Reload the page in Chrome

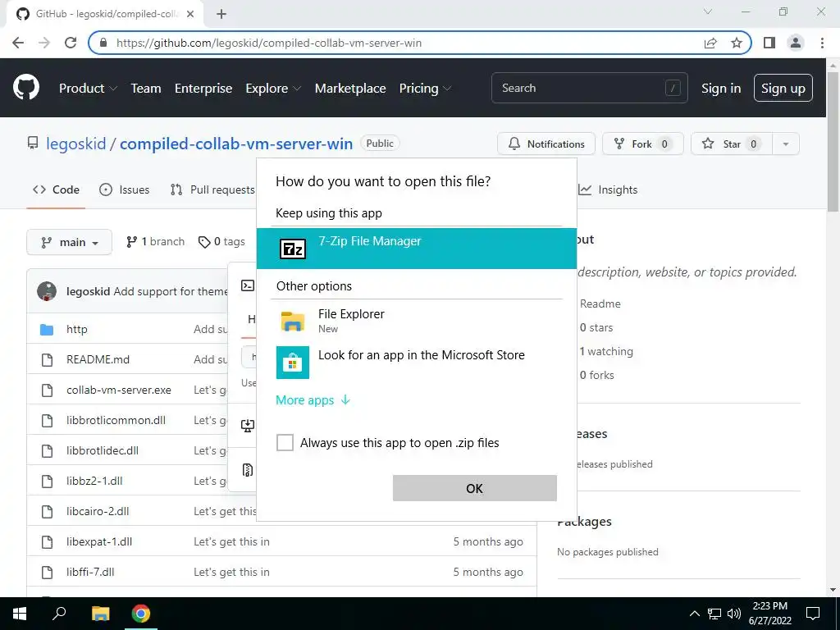tap(71, 43)
